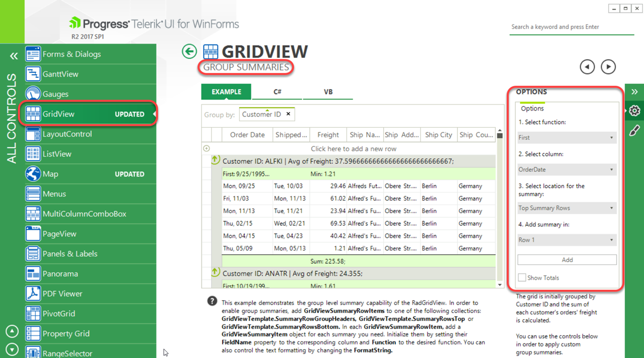644x358 pixels.
Task: Click the Progress Telerik UI for WinForms logo
Action: (154, 23)
